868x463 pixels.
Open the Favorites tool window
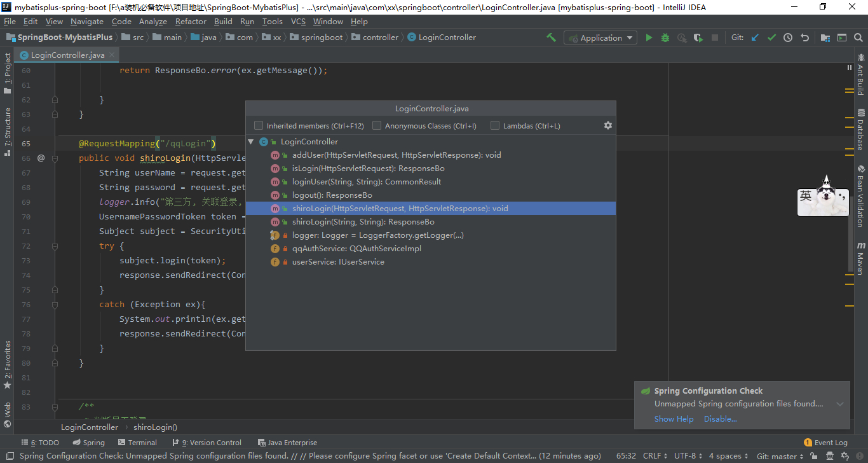coord(8,364)
